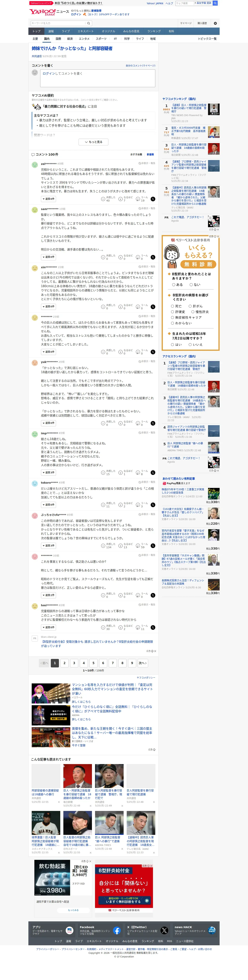The width and height of the screenshot is (248, 980).
Task: Open the アプリ footer icon
Action: coord(70,931)
